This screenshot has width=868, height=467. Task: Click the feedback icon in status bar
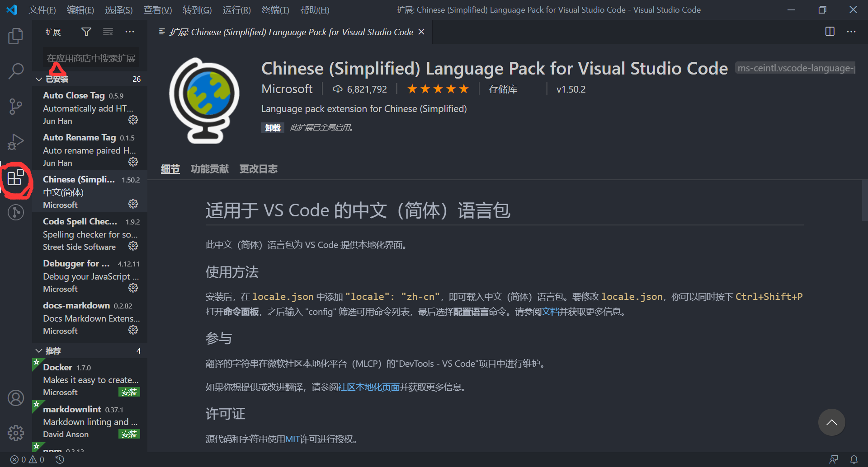(x=834, y=459)
